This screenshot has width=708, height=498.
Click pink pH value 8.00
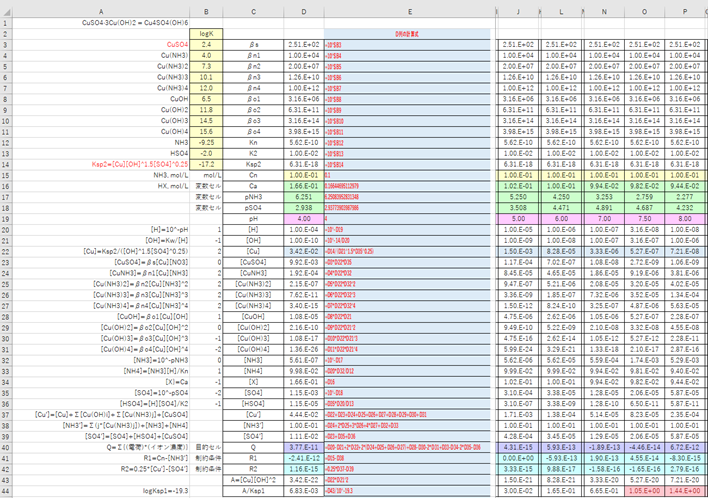685,219
